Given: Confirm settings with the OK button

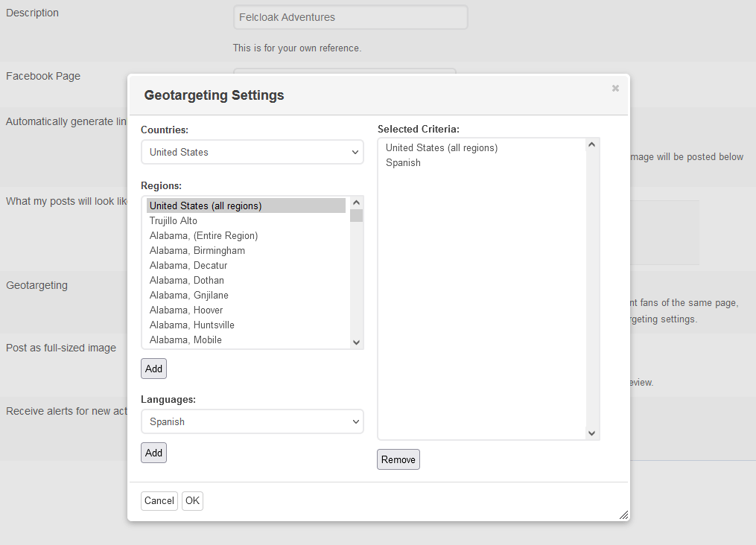Looking at the screenshot, I should [x=192, y=500].
